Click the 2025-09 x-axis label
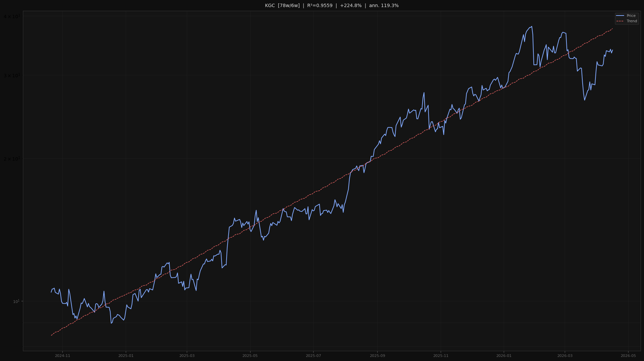 tap(377, 356)
